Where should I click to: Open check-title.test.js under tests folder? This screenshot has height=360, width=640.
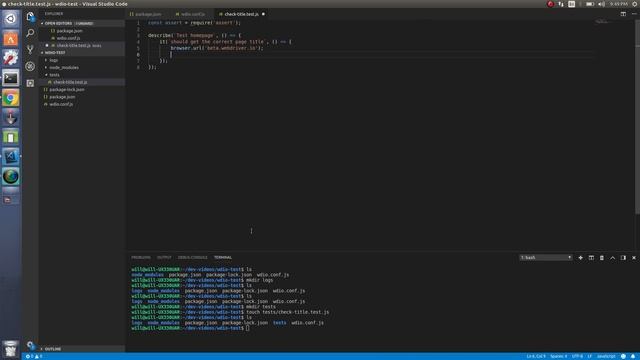(70, 82)
